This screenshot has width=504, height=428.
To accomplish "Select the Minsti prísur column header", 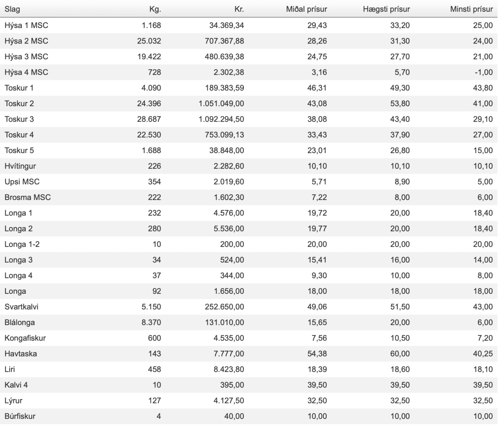I will pos(471,9).
